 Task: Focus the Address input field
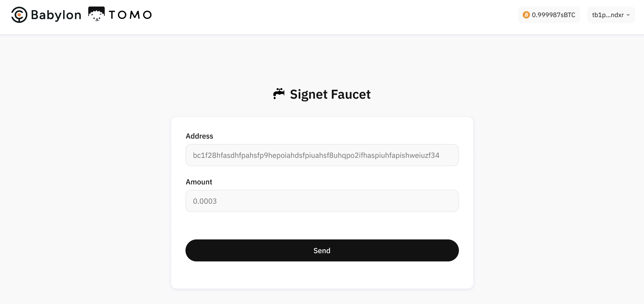click(x=322, y=155)
